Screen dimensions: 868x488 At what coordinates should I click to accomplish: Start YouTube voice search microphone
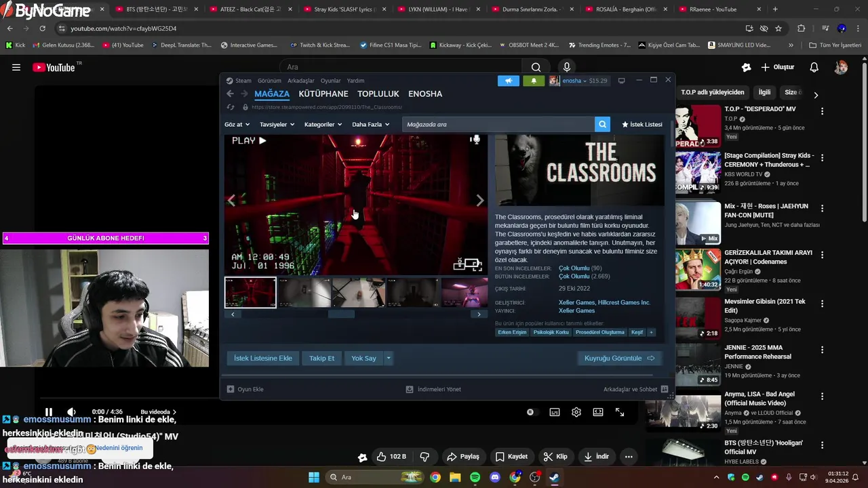point(567,67)
